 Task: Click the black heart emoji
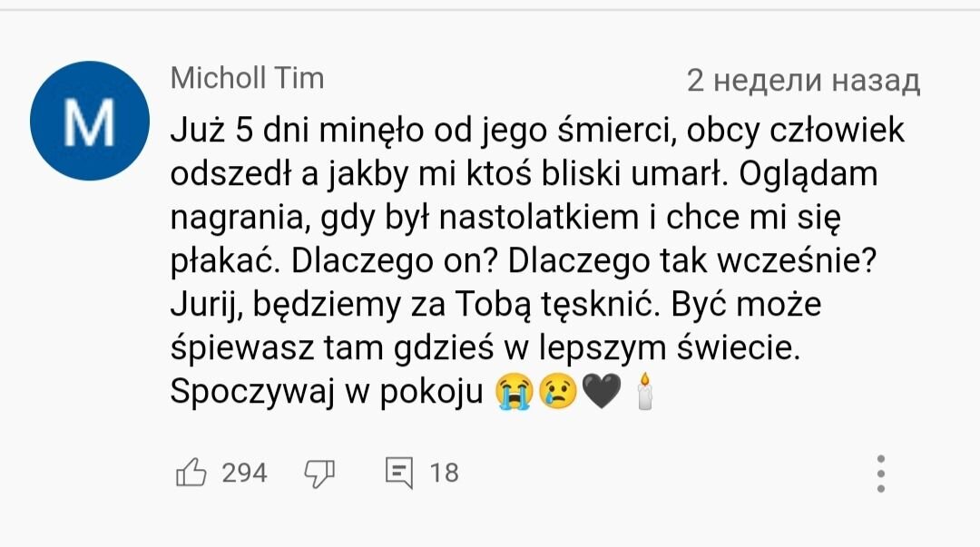click(x=602, y=392)
